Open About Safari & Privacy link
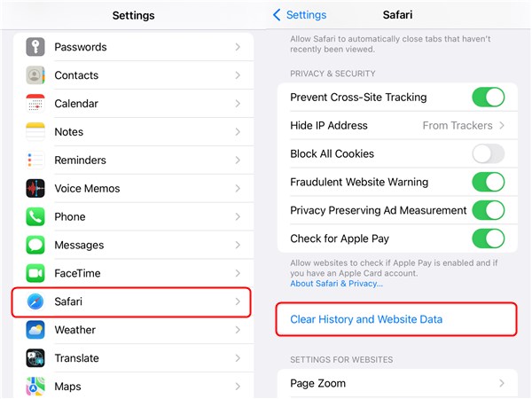 point(337,284)
